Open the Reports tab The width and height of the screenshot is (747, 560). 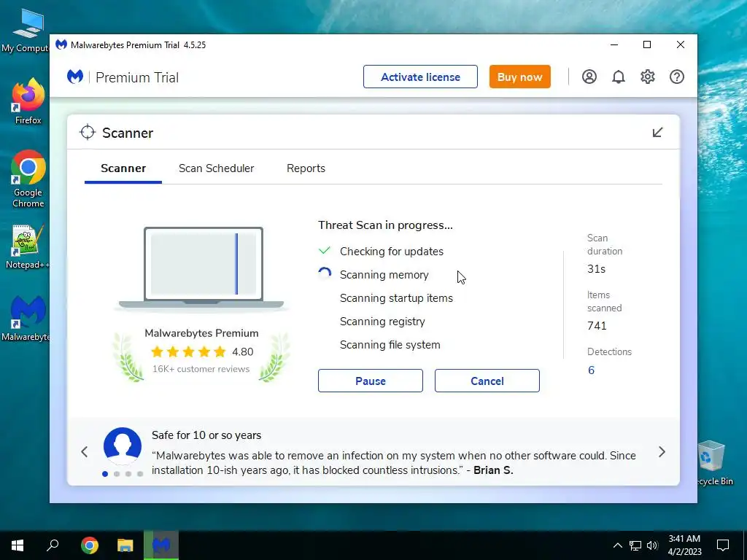(306, 168)
